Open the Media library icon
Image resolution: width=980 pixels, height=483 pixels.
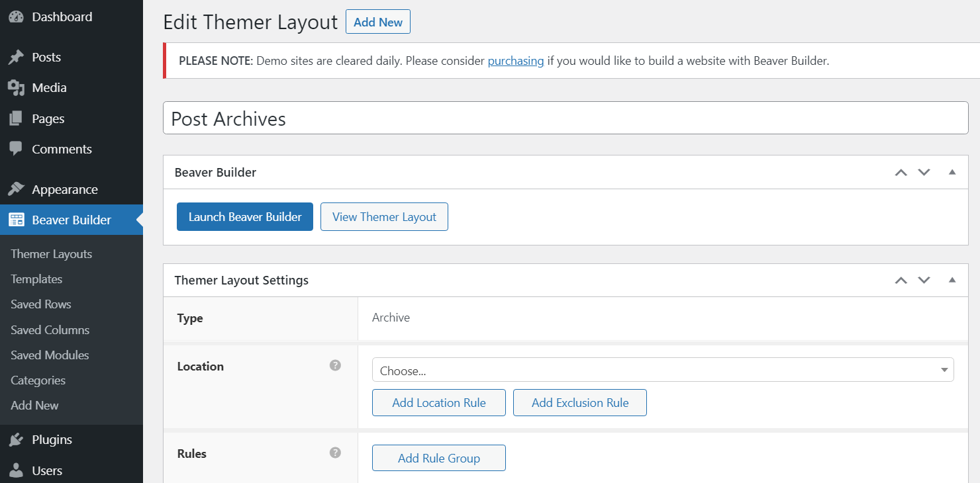click(x=16, y=87)
